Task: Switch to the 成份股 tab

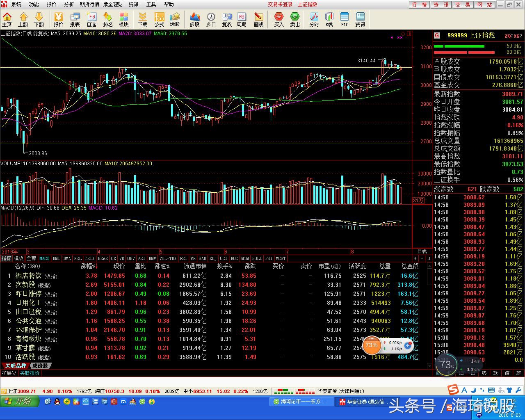Action: click(40, 365)
